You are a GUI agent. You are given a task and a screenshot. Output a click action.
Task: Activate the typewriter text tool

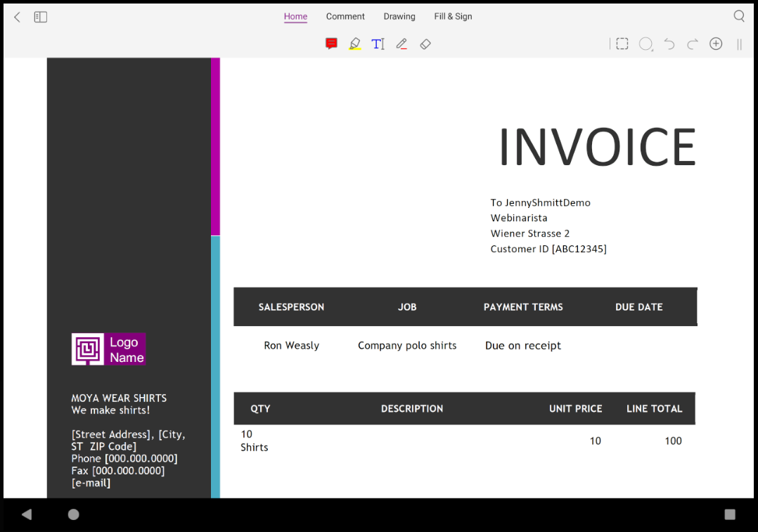point(378,44)
